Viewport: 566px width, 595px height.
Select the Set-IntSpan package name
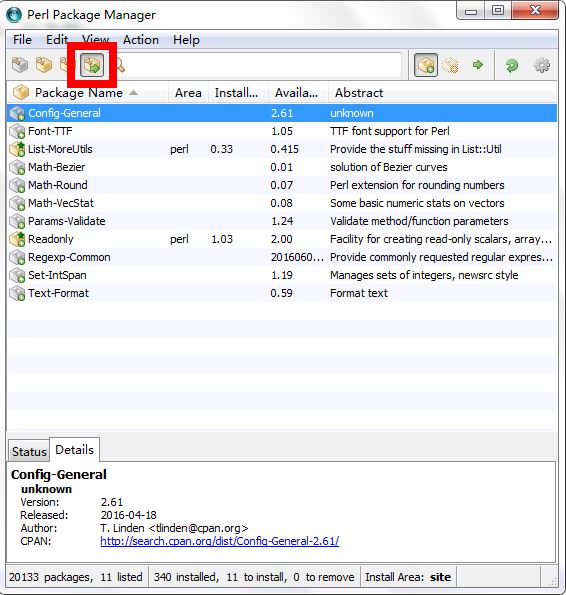pos(57,275)
